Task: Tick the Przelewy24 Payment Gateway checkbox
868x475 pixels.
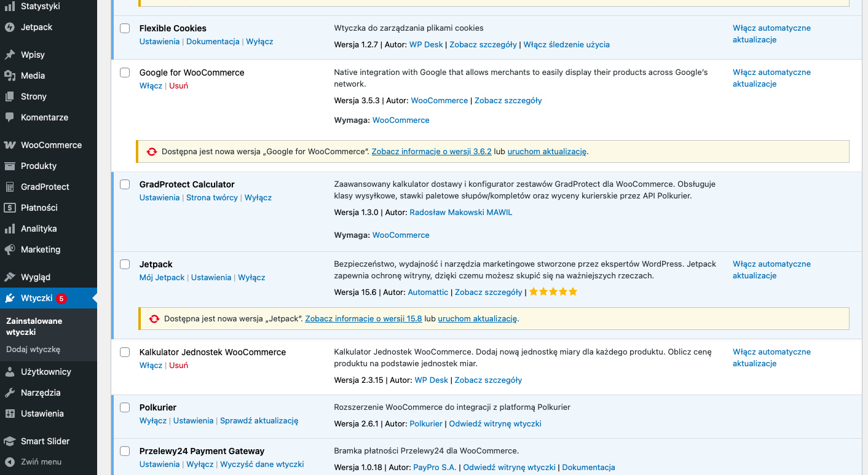Action: point(125,451)
